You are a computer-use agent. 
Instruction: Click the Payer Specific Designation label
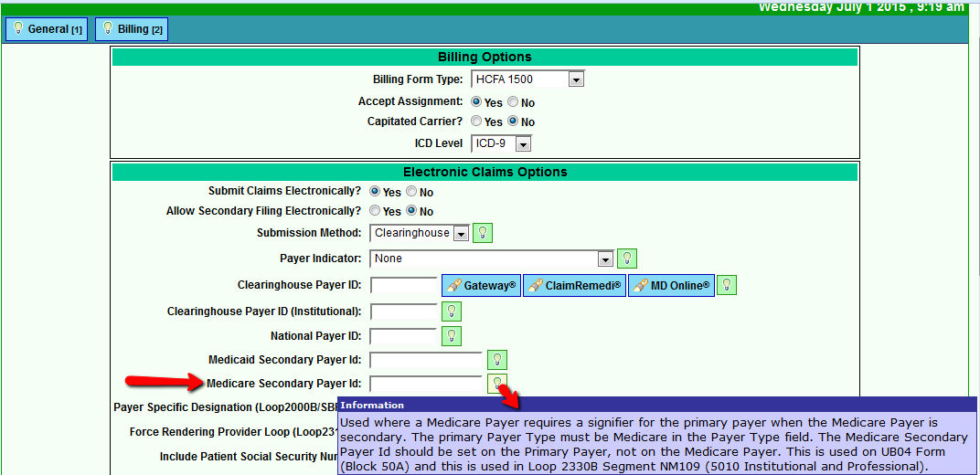[x=226, y=407]
